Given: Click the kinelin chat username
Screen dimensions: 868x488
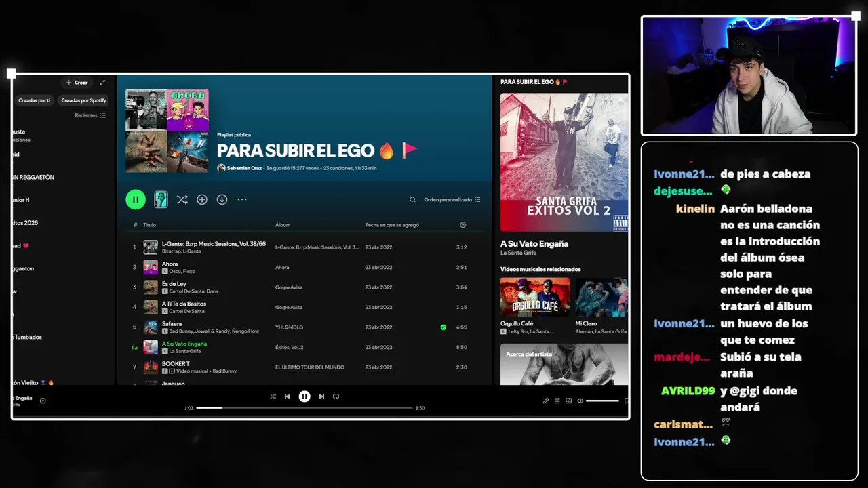Looking at the screenshot, I should 695,209.
